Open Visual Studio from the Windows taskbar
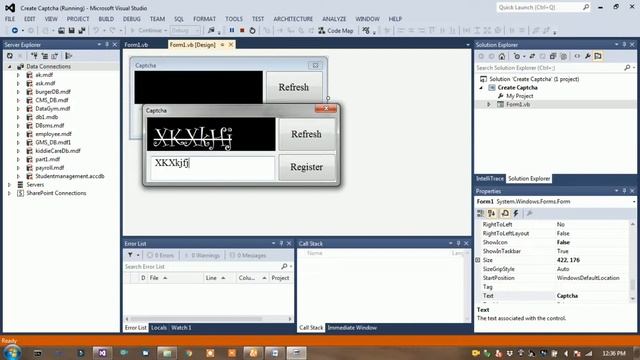The width and height of the screenshot is (640, 360). click(x=102, y=353)
